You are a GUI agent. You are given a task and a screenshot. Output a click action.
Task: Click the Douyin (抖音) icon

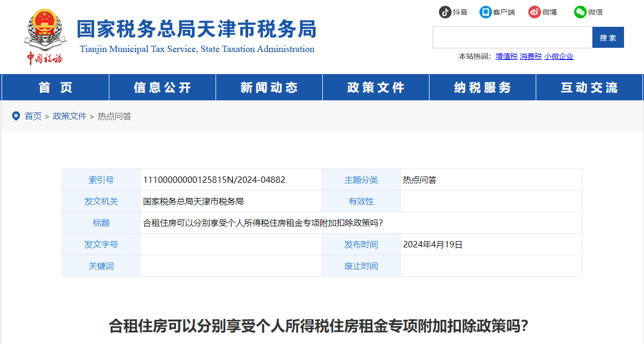coord(445,12)
